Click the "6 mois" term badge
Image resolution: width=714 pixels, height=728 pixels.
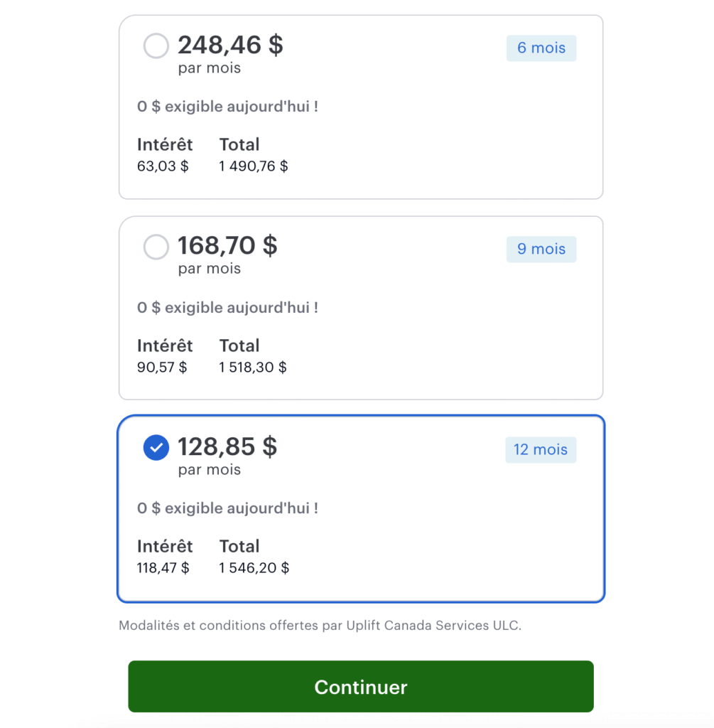point(541,48)
